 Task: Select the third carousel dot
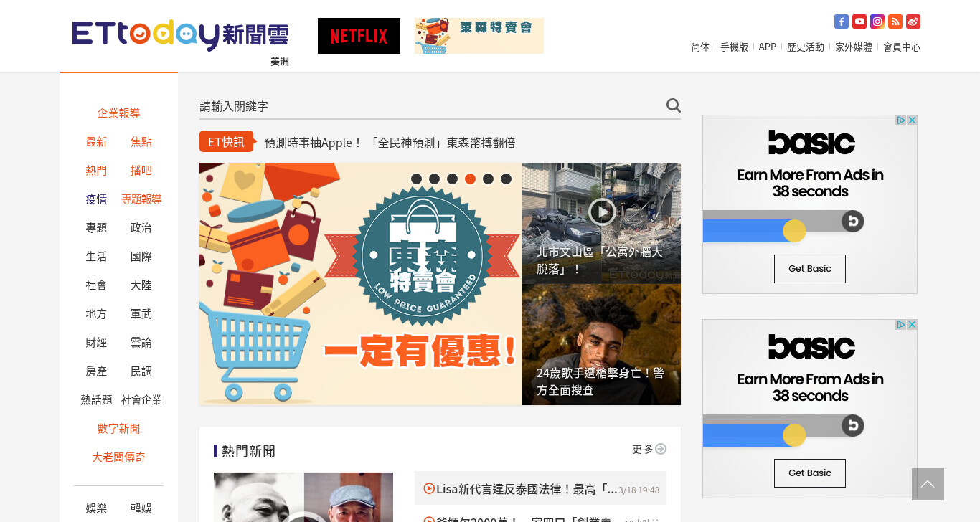[452, 179]
